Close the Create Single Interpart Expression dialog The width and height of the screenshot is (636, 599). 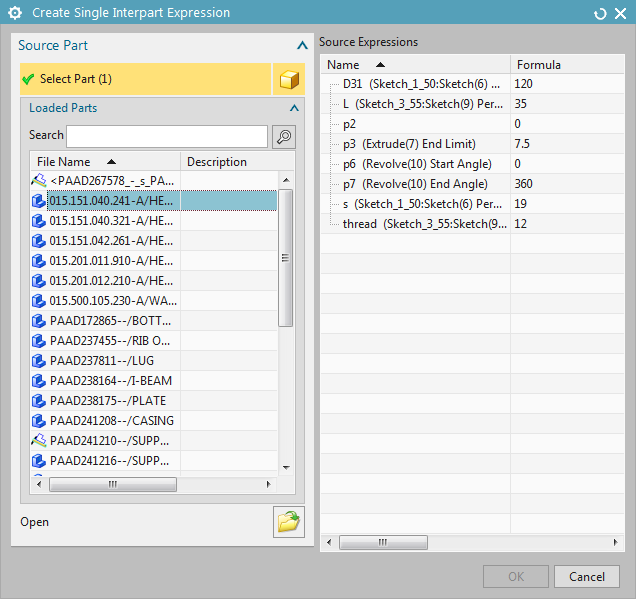click(x=621, y=14)
